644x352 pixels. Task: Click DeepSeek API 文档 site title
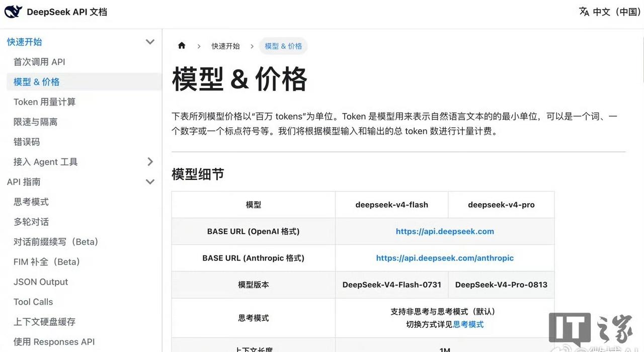coord(67,12)
